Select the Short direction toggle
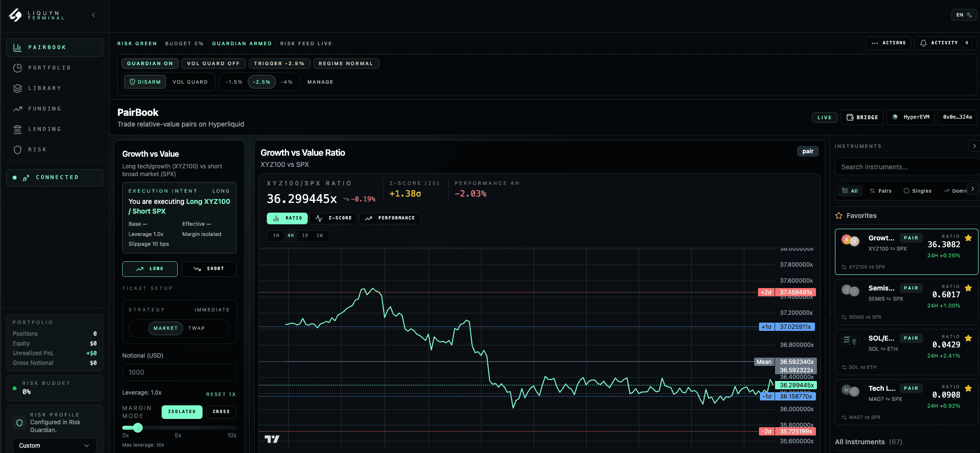Viewport: 980px width, 453px height. coord(209,269)
